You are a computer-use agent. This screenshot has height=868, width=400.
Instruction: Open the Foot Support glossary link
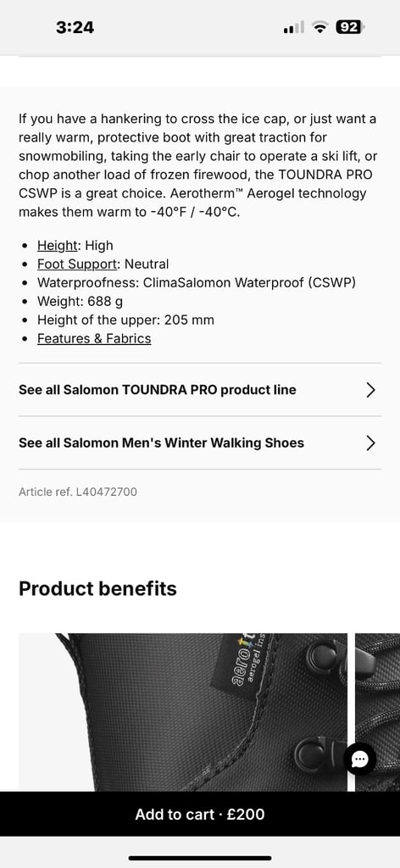77,264
